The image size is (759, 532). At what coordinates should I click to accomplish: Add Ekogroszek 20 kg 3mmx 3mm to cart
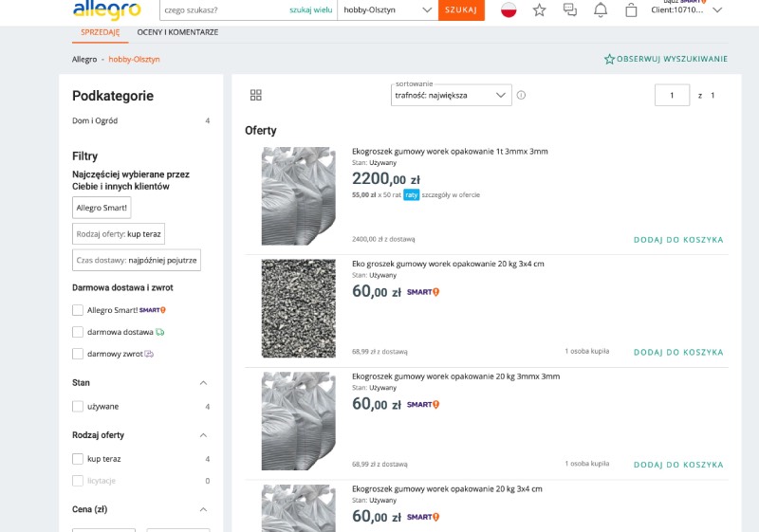click(678, 465)
